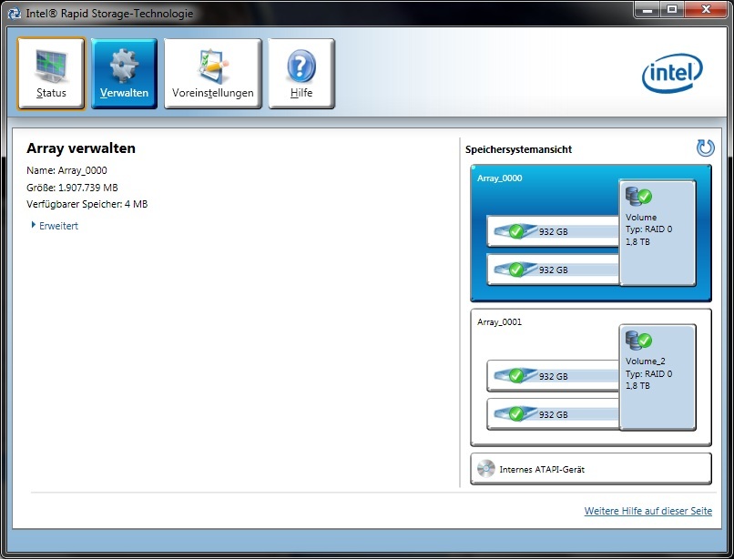Click the Verwalten gear icon
The width and height of the screenshot is (734, 560).
124,66
